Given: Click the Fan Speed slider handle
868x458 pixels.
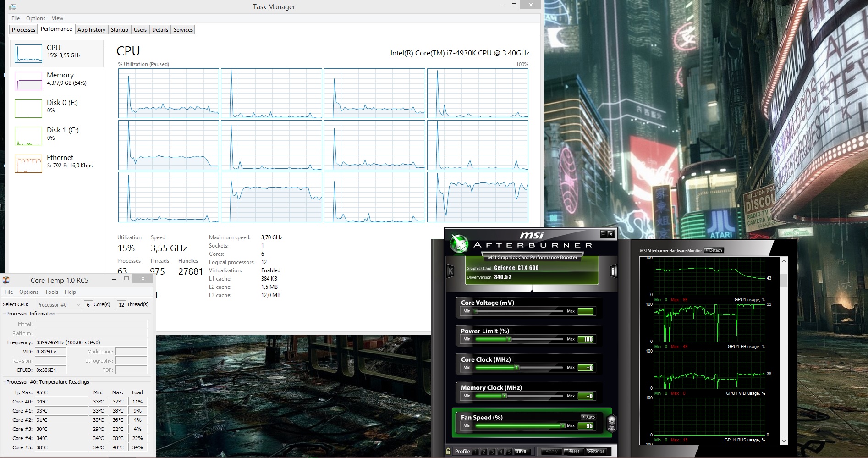Looking at the screenshot, I should 563,426.
